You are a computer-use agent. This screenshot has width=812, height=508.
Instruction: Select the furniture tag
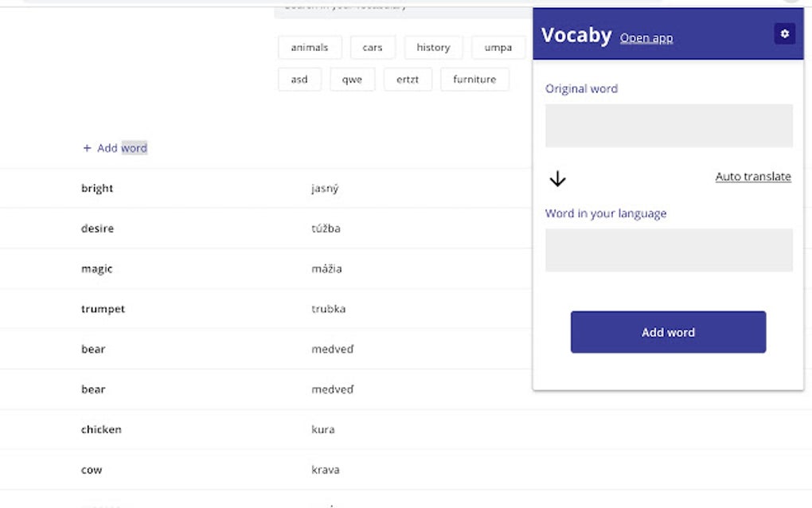point(474,80)
